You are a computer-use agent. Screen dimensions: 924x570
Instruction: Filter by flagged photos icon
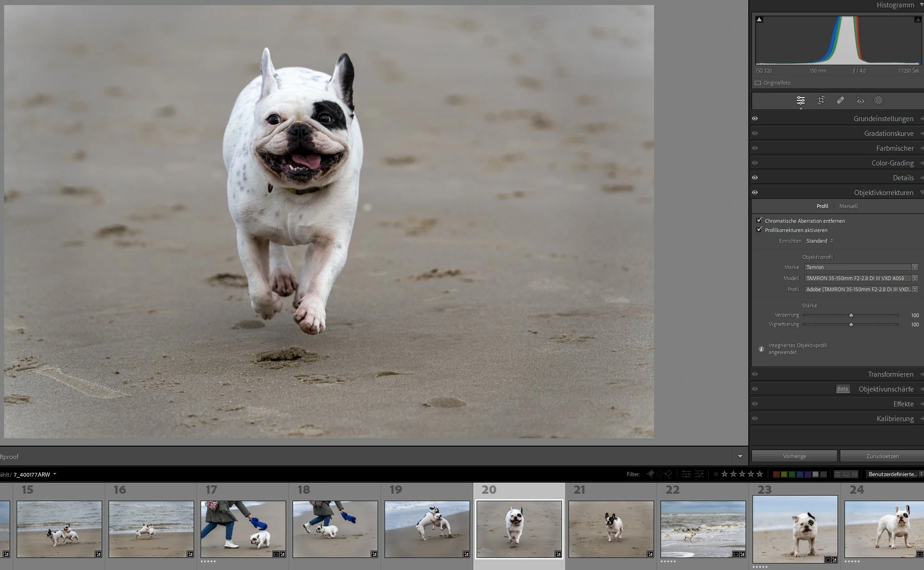650,474
